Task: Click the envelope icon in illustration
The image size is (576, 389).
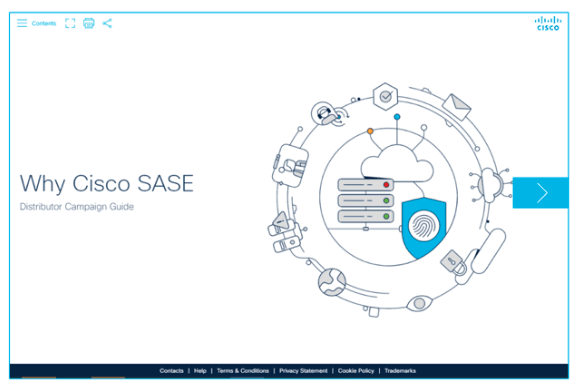Action: tap(457, 107)
